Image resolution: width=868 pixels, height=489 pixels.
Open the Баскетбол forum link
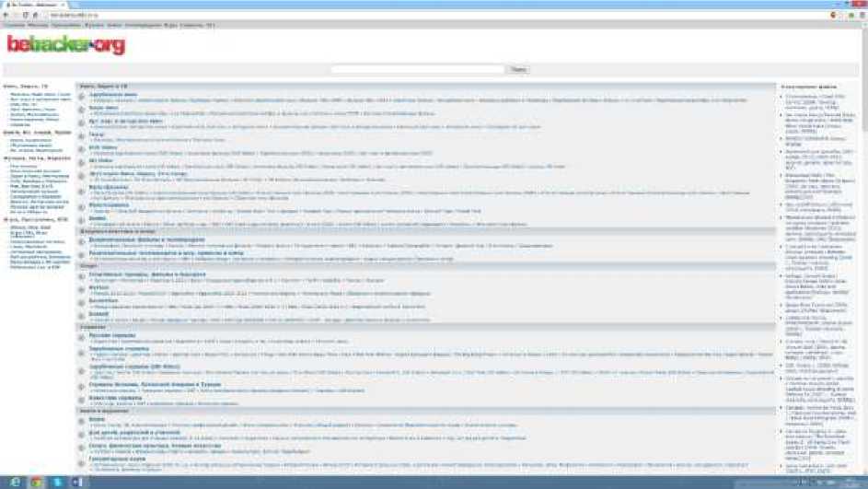103,301
